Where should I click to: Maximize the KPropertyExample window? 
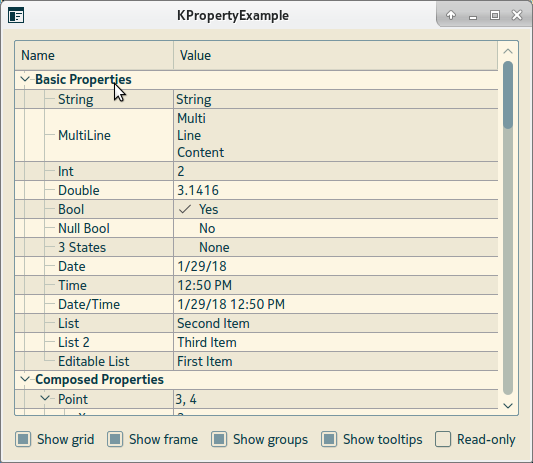(x=495, y=15)
